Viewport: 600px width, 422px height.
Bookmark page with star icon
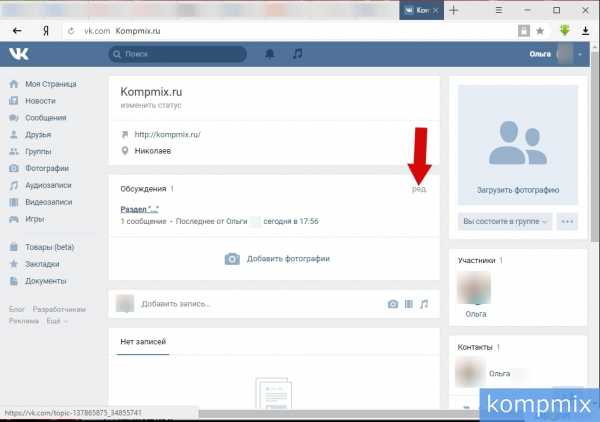[x=540, y=31]
